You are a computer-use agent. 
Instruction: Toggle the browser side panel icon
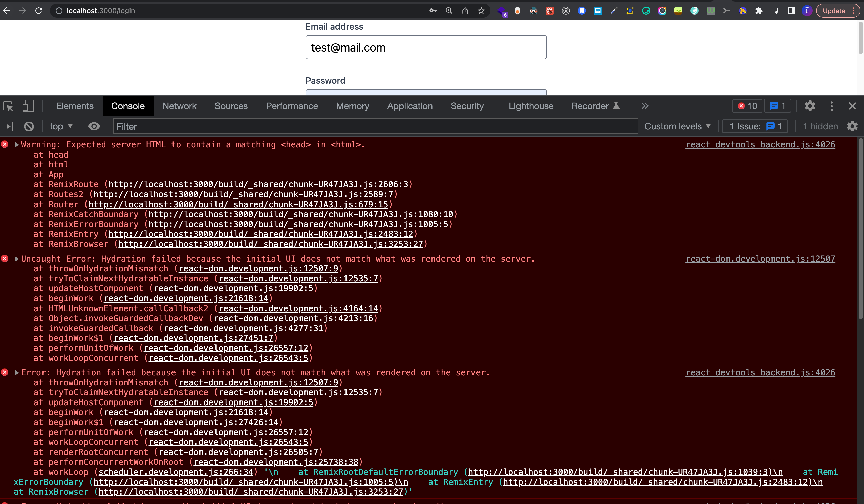(x=791, y=11)
